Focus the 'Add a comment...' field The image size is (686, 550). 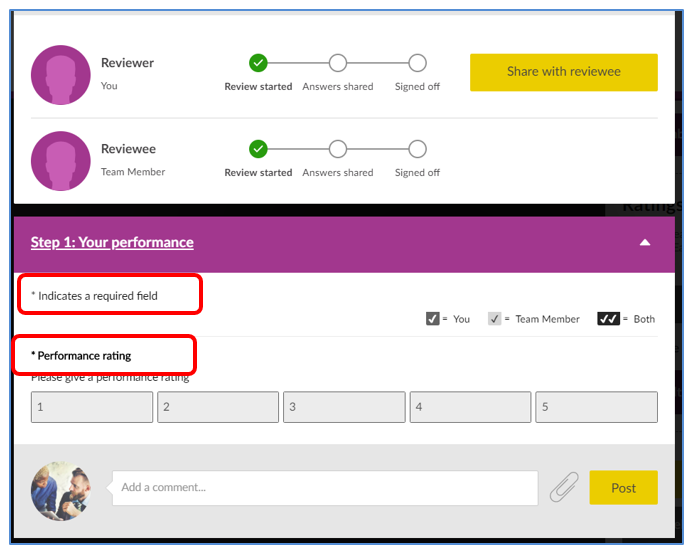324,488
